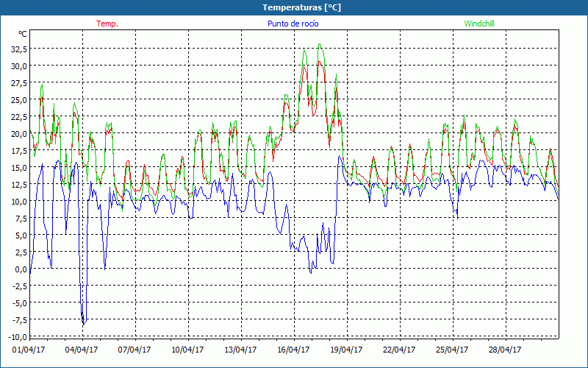Click the -2,5 y-axis value
This screenshot has width=588, height=368.
[x=18, y=286]
